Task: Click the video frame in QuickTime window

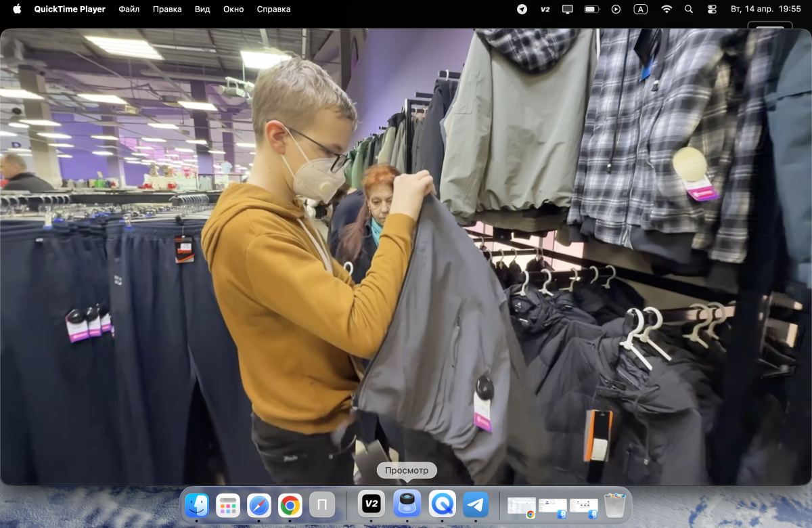Action: coord(406,257)
